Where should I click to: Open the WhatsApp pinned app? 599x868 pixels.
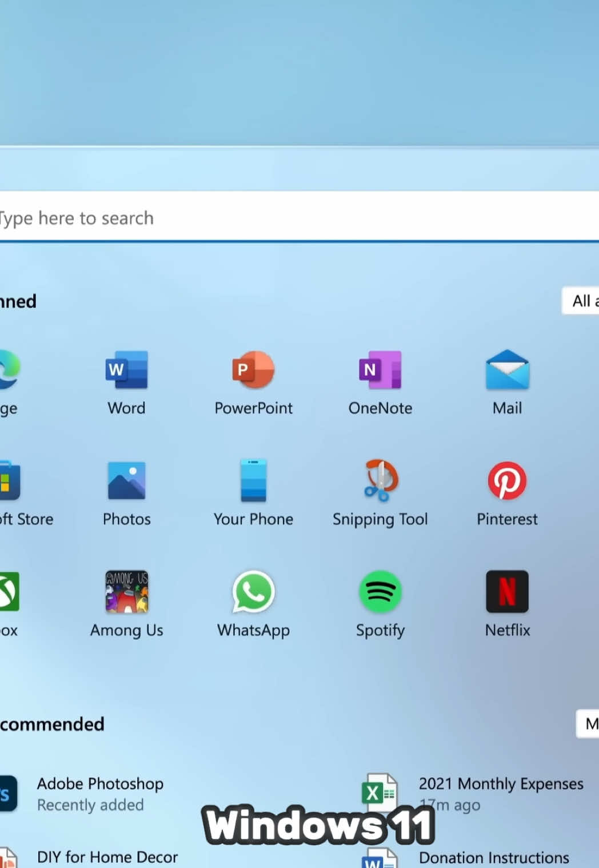(253, 592)
